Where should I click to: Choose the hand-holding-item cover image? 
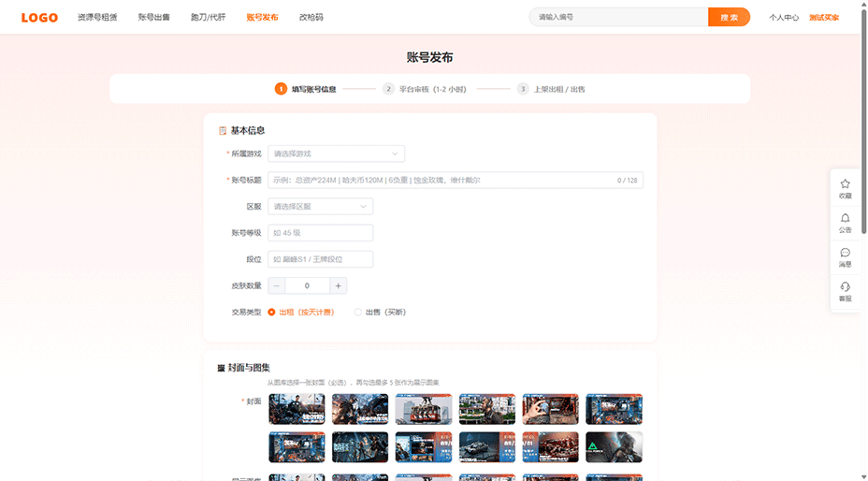tap(550, 409)
